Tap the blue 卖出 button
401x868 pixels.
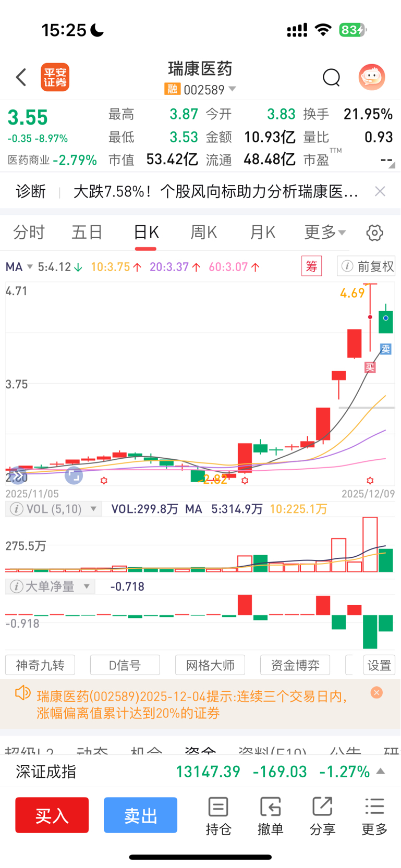[x=140, y=815]
